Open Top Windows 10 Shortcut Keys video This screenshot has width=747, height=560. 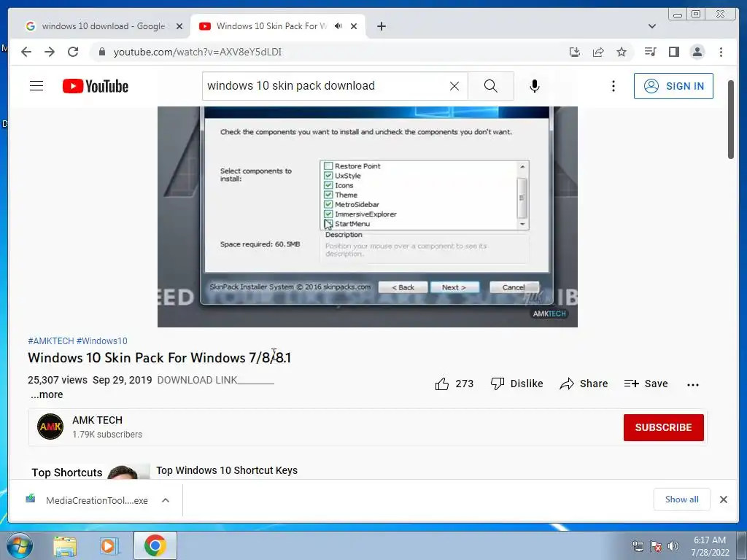(227, 470)
